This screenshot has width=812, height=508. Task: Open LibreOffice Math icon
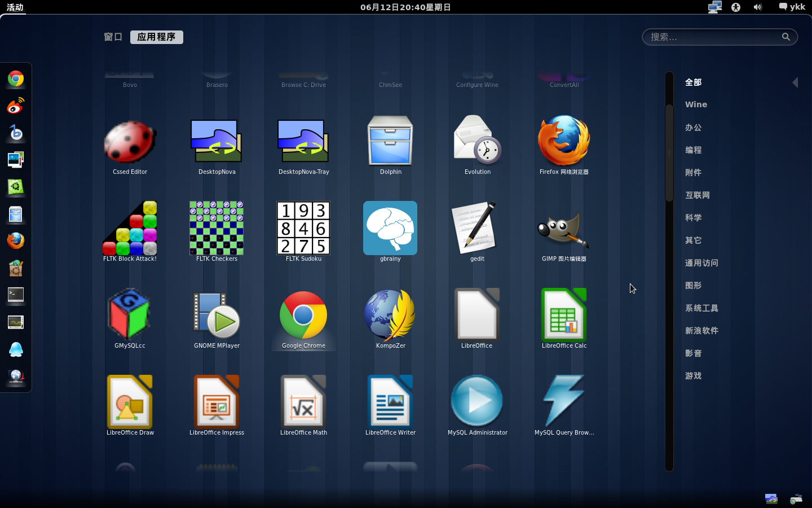point(303,402)
